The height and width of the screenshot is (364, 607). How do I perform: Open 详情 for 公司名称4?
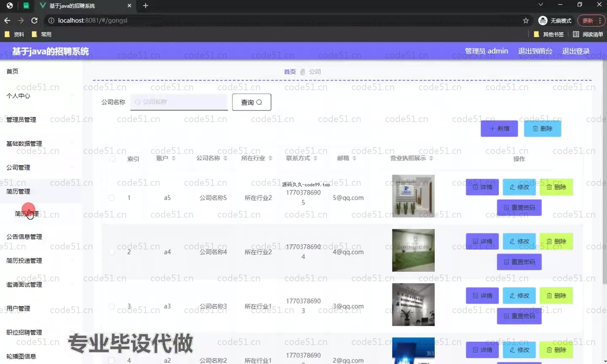click(482, 241)
